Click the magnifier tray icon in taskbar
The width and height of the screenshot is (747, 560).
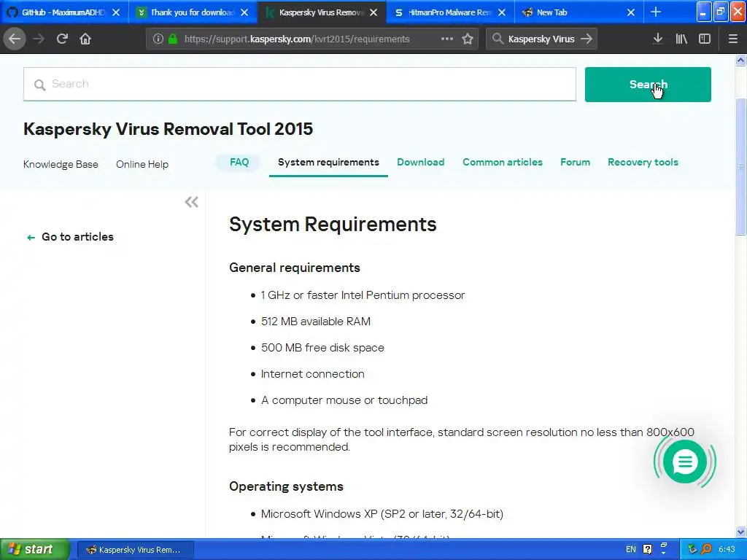(706, 549)
